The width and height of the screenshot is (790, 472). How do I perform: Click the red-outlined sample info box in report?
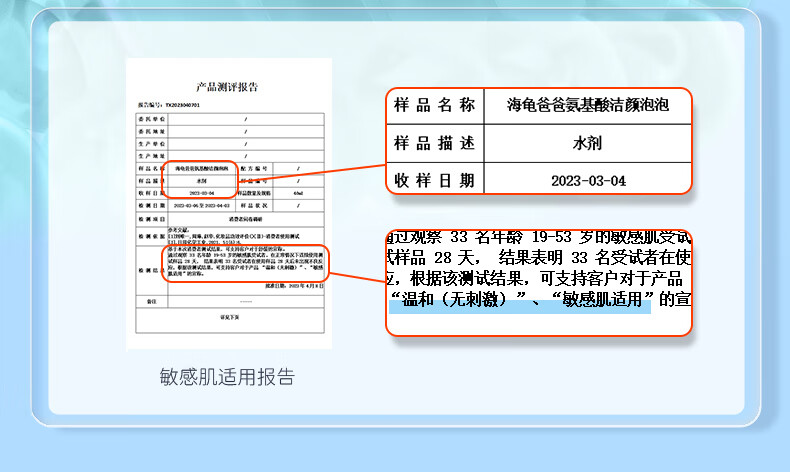(200, 181)
